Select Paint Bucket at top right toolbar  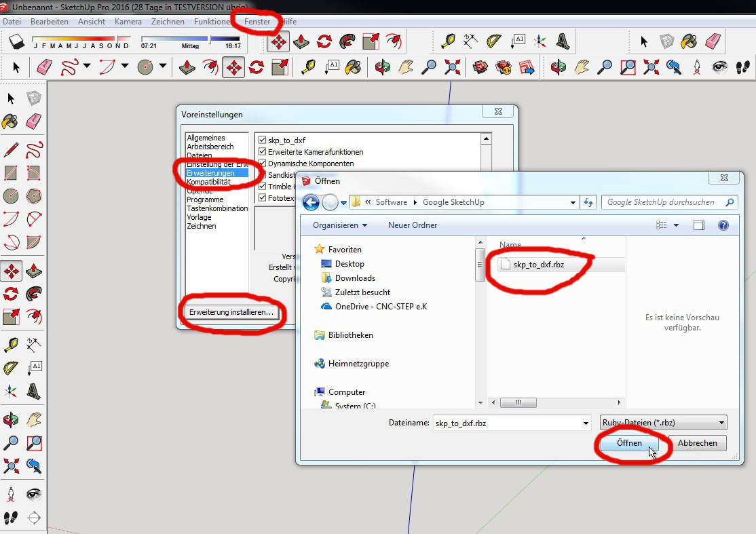pyautogui.click(x=689, y=41)
